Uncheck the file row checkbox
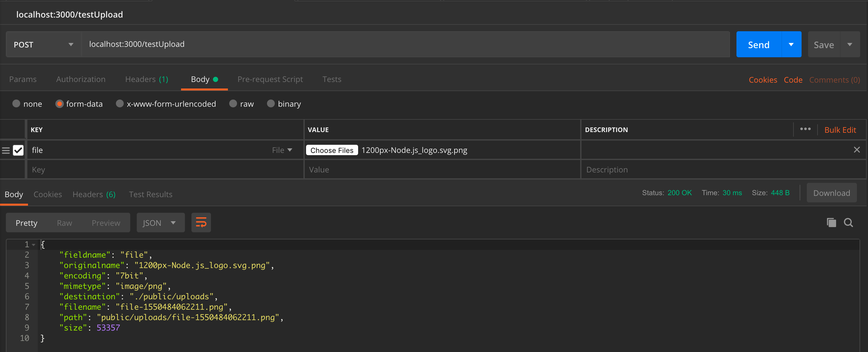The image size is (868, 352). point(18,150)
